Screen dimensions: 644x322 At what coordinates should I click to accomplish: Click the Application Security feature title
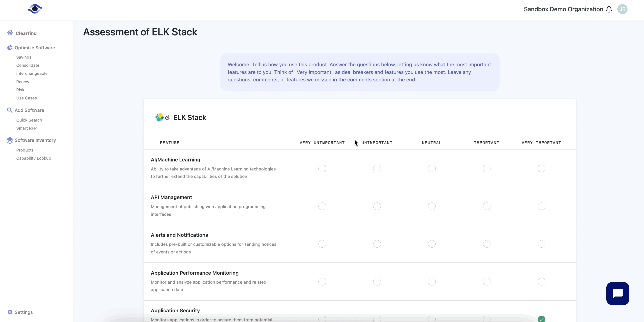click(175, 310)
